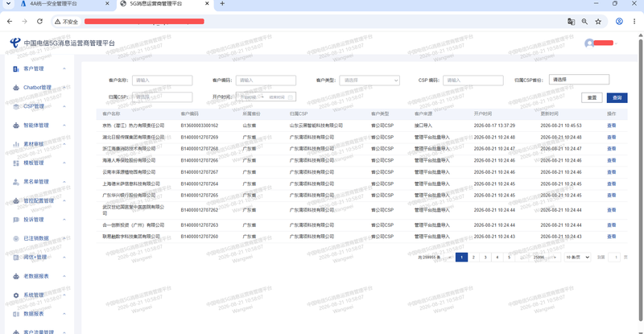Bookmark this page with star icon
Image resolution: width=644 pixels, height=334 pixels.
pyautogui.click(x=598, y=22)
